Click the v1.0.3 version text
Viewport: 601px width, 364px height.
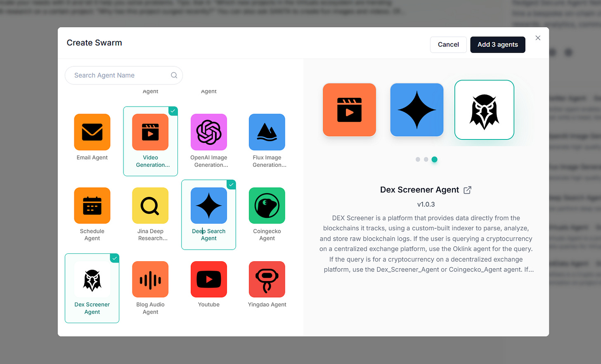426,204
